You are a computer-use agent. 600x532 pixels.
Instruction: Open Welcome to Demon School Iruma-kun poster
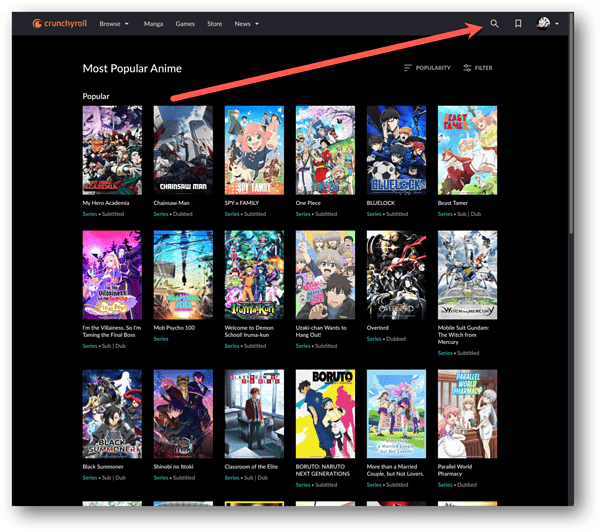tap(254, 275)
